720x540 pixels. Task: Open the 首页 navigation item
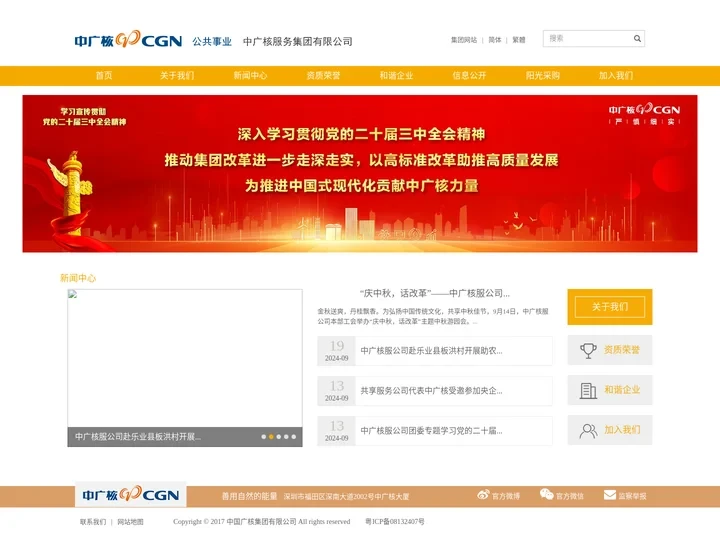tap(104, 76)
